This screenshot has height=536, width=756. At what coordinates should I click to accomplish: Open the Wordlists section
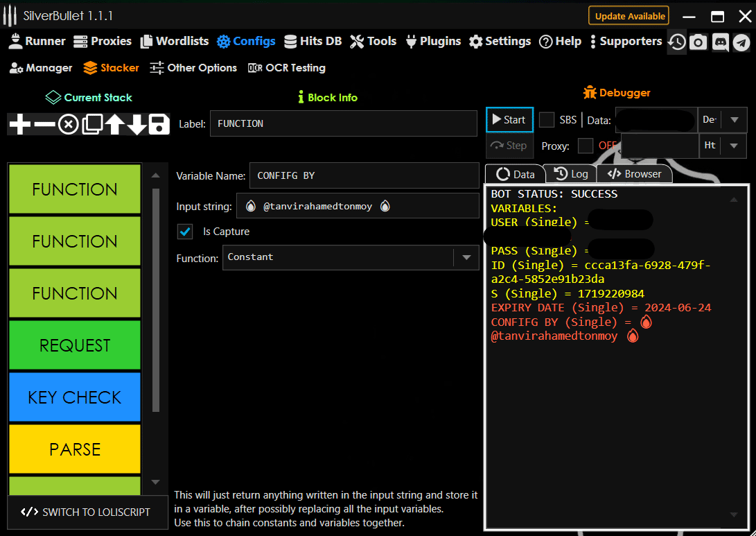pyautogui.click(x=175, y=42)
